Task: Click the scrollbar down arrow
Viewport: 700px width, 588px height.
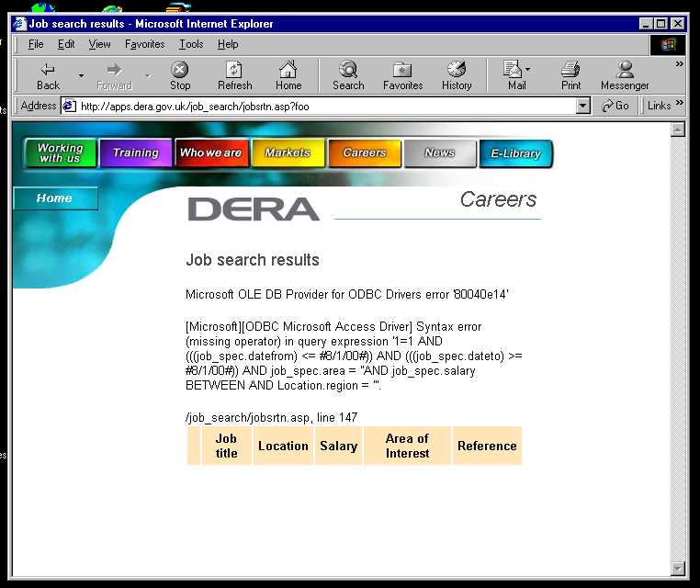Action: 678,569
